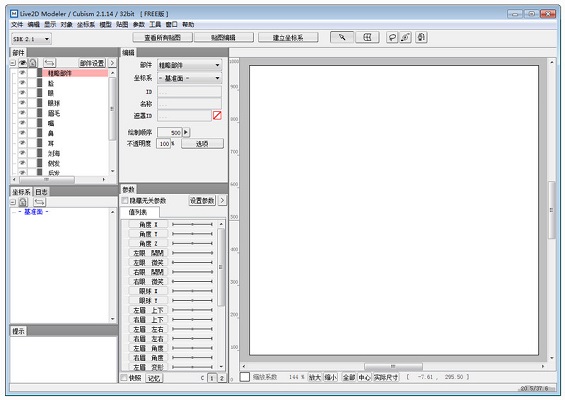Click the lock-all icon in parts panel header
The height and width of the screenshot is (400, 565).
[33, 63]
